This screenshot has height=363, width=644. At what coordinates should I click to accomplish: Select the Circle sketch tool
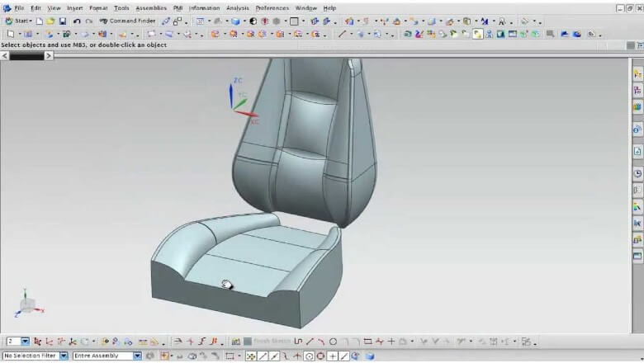pos(333,342)
